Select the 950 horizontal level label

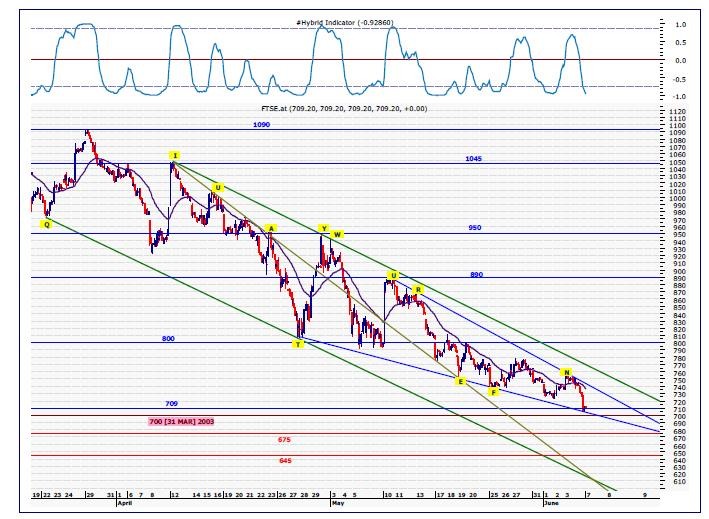[474, 228]
